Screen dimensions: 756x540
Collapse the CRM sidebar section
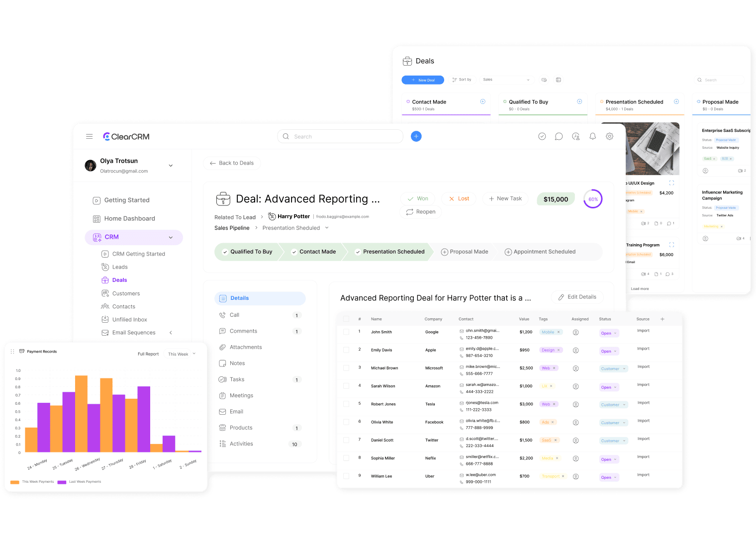tap(171, 237)
